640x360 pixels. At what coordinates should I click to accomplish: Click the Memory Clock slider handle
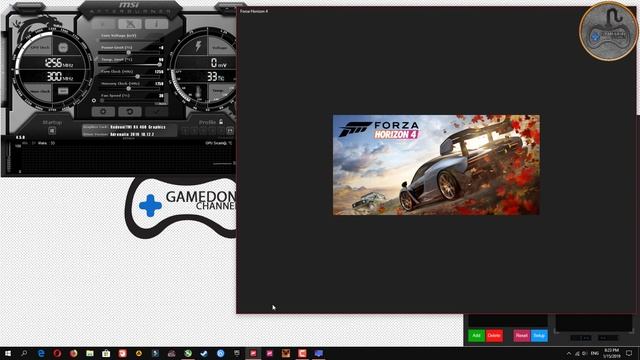pos(129,88)
